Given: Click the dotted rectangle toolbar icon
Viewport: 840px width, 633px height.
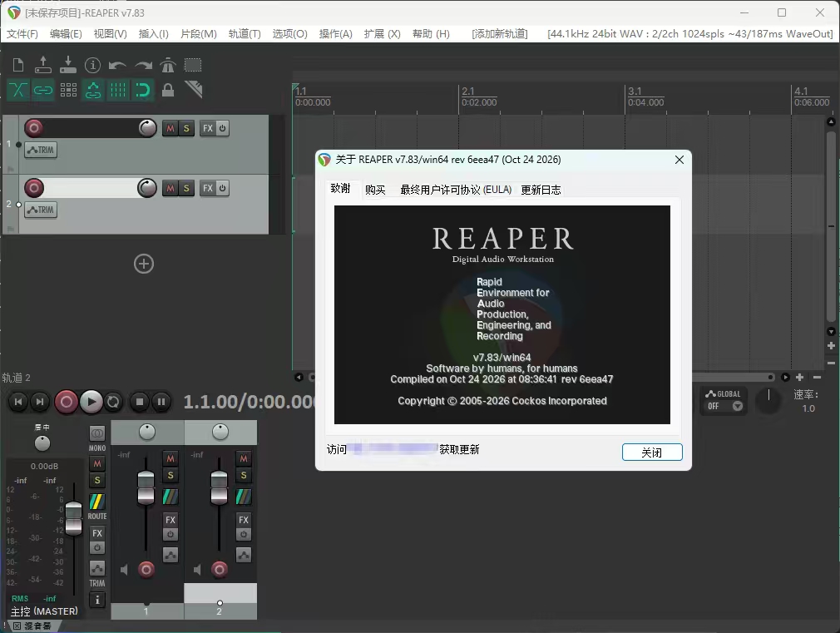Looking at the screenshot, I should click(x=193, y=65).
